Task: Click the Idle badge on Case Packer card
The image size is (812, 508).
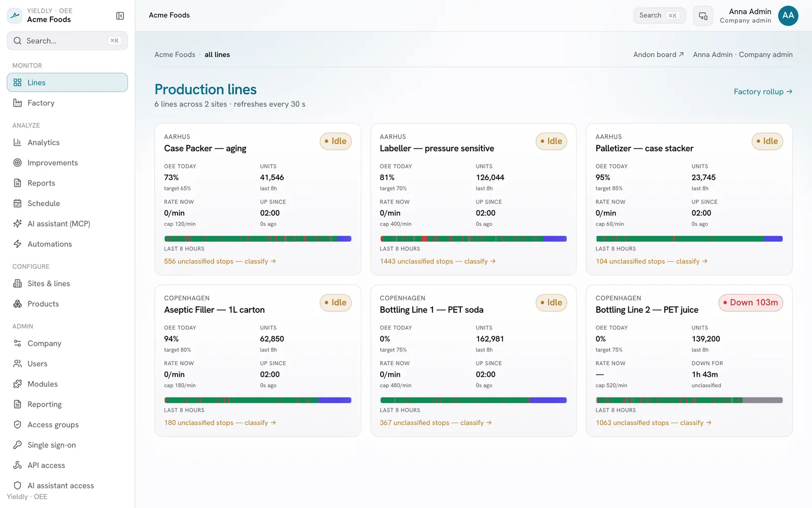Action: (336, 141)
